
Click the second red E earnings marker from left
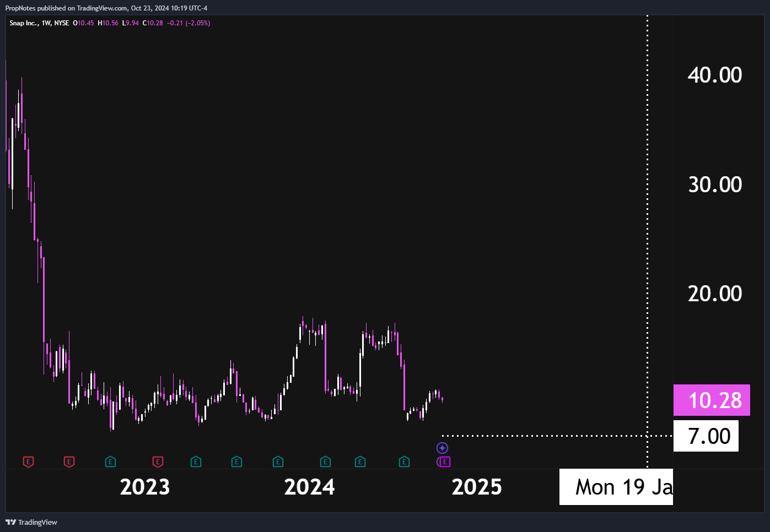point(69,462)
